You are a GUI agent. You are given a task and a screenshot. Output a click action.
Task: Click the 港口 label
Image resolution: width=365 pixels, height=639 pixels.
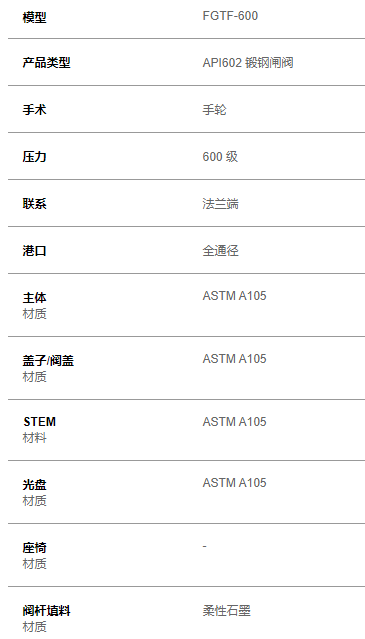coord(35,251)
